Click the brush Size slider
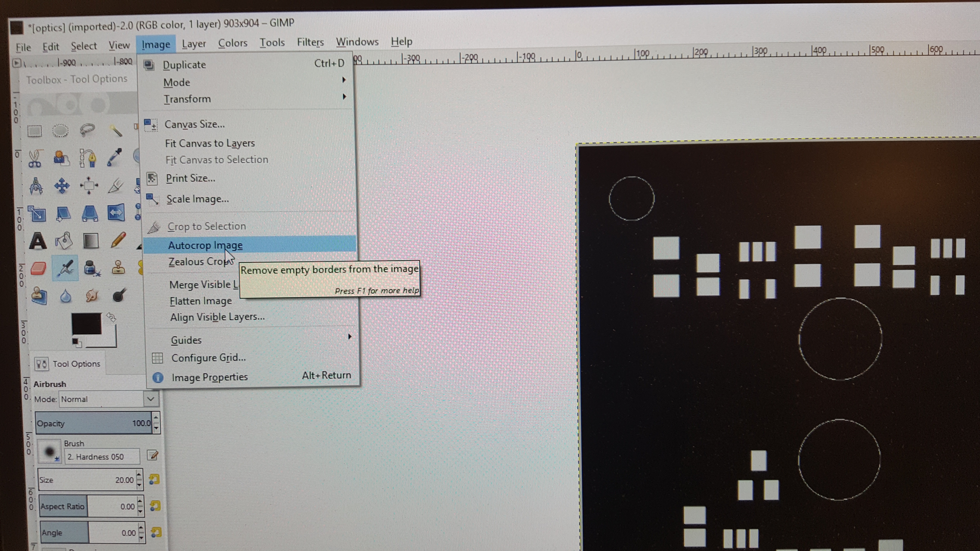 point(87,480)
